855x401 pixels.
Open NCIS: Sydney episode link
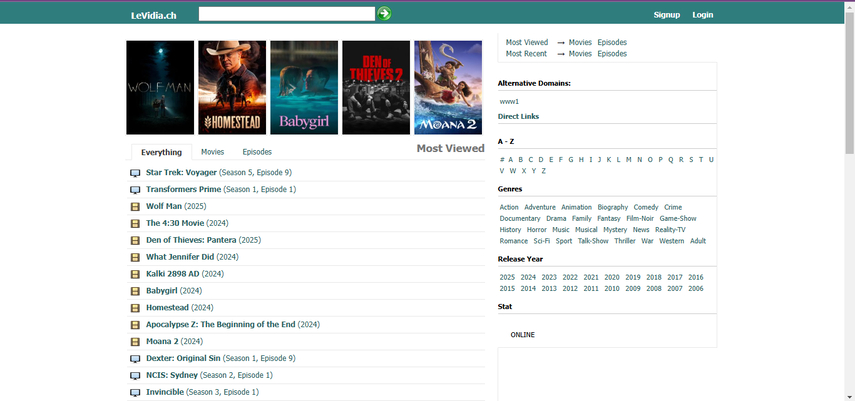pyautogui.click(x=209, y=375)
